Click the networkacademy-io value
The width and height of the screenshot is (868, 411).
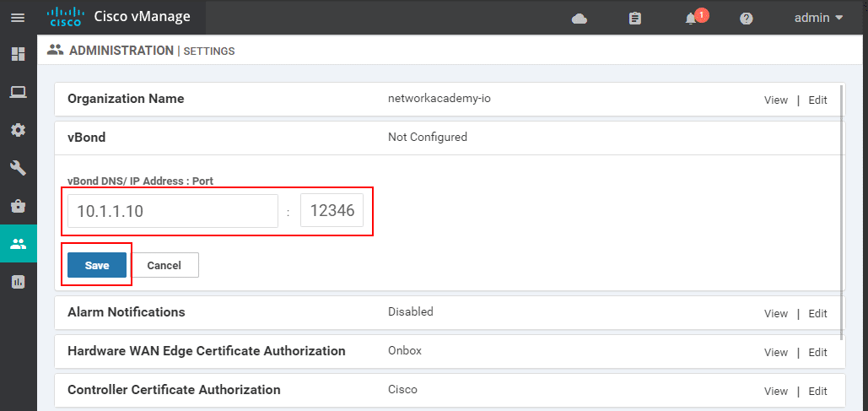pyautogui.click(x=439, y=99)
